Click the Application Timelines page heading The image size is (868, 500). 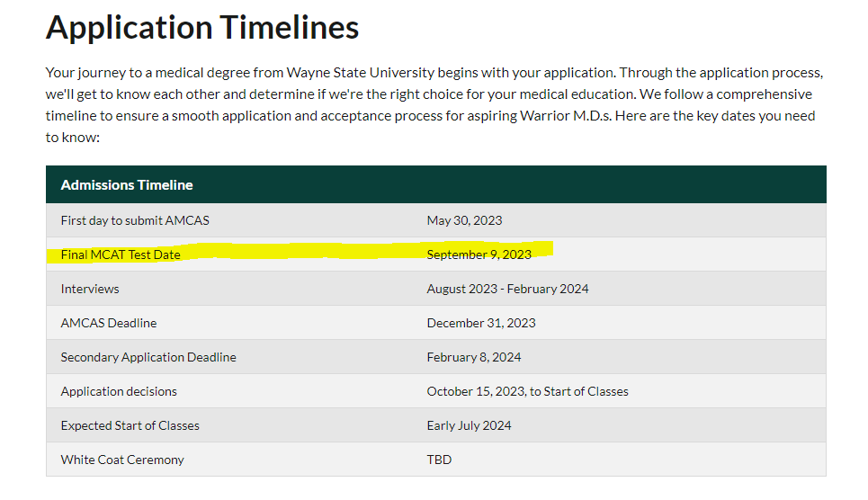(x=202, y=28)
